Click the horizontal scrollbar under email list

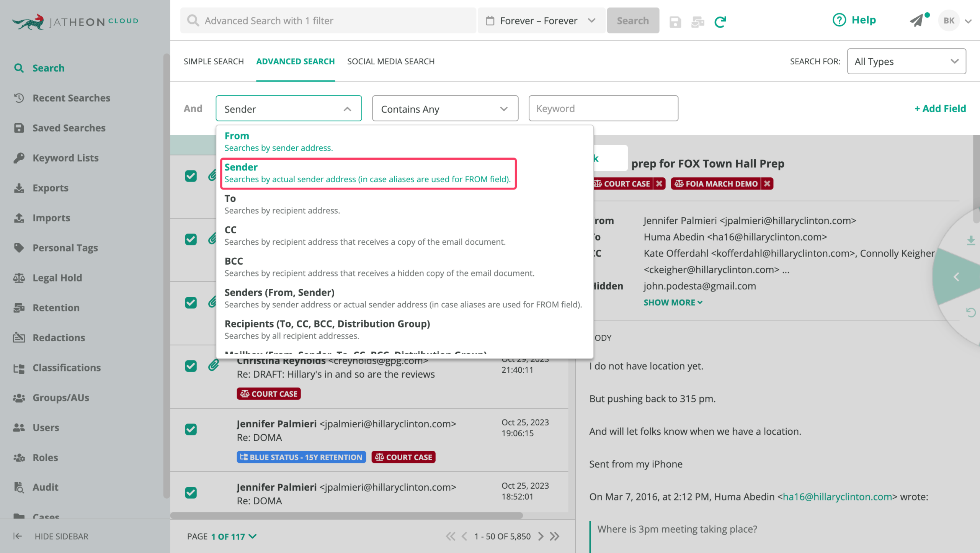[x=346, y=515]
